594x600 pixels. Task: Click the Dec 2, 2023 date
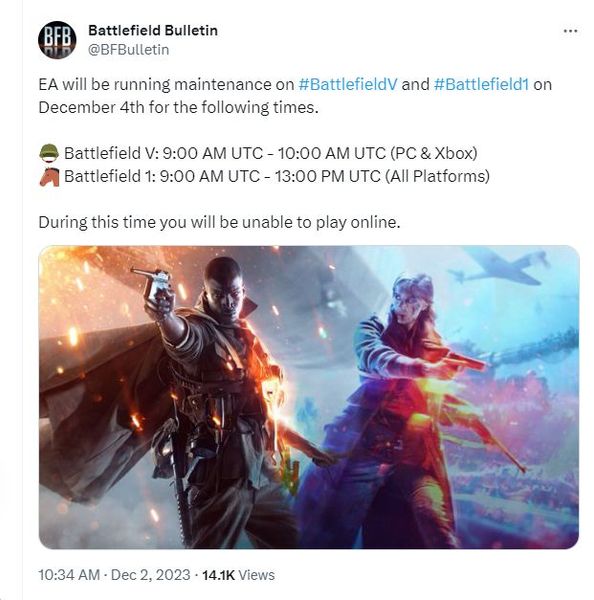pyautogui.click(x=150, y=575)
